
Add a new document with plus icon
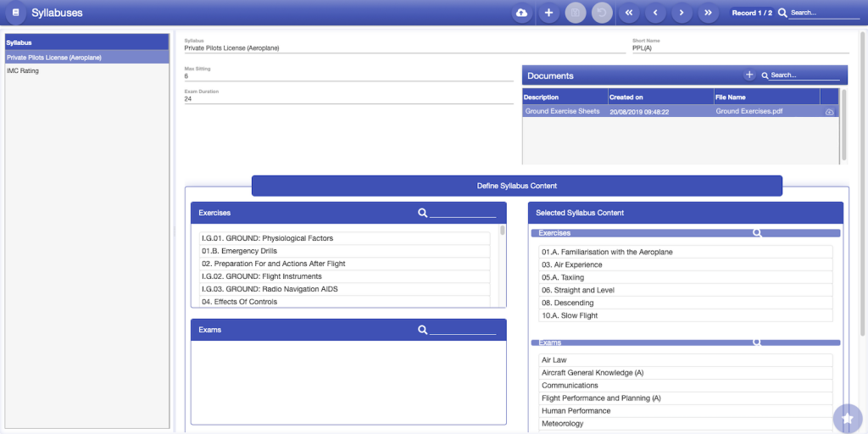point(749,75)
